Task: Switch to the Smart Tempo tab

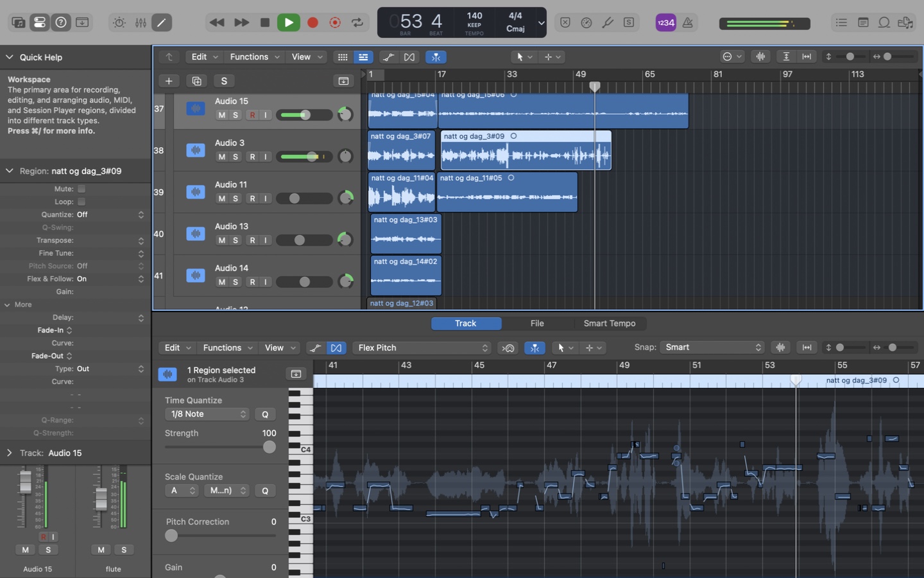Action: [609, 324]
